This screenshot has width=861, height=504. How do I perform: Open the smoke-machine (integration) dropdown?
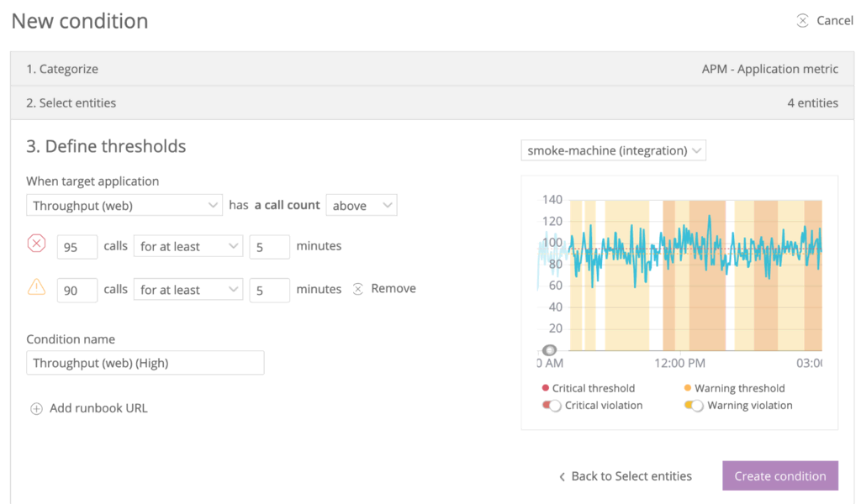click(613, 151)
